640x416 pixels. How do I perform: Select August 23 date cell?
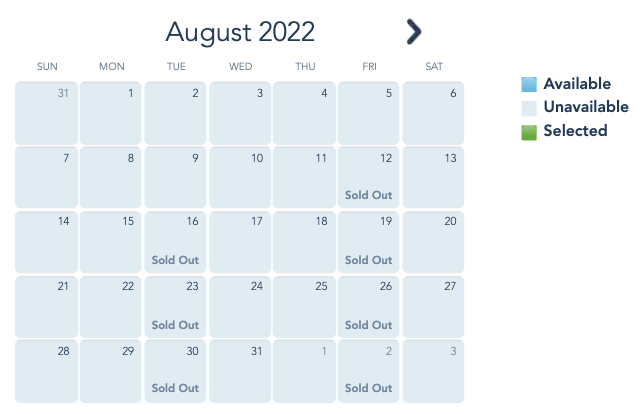point(175,306)
